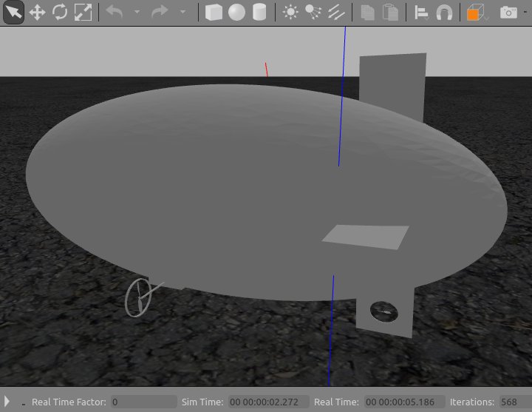Viewport: 532px width, 412px height.
Task: Click the Real Time value field
Action: [x=404, y=402]
